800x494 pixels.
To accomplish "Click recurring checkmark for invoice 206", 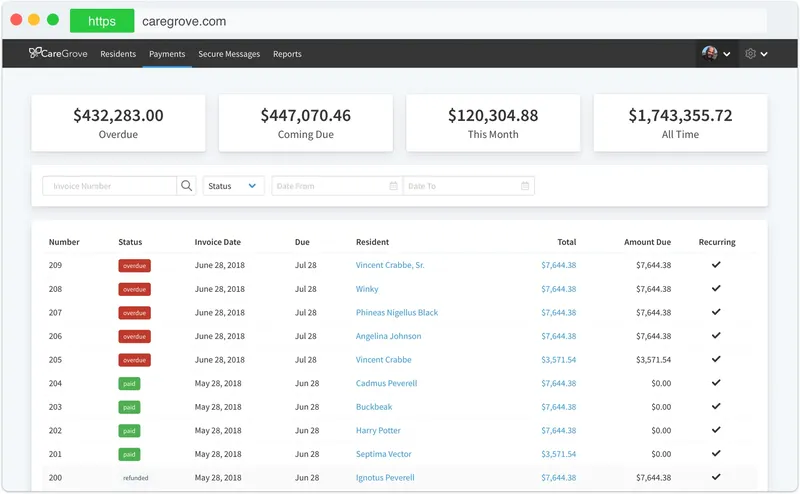I will tap(716, 335).
